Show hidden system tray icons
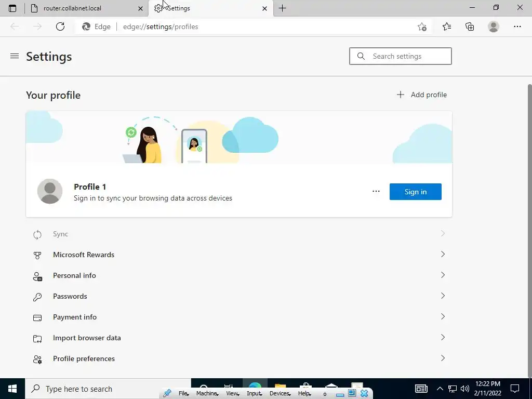Viewport: 532px width, 399px height. (x=440, y=389)
